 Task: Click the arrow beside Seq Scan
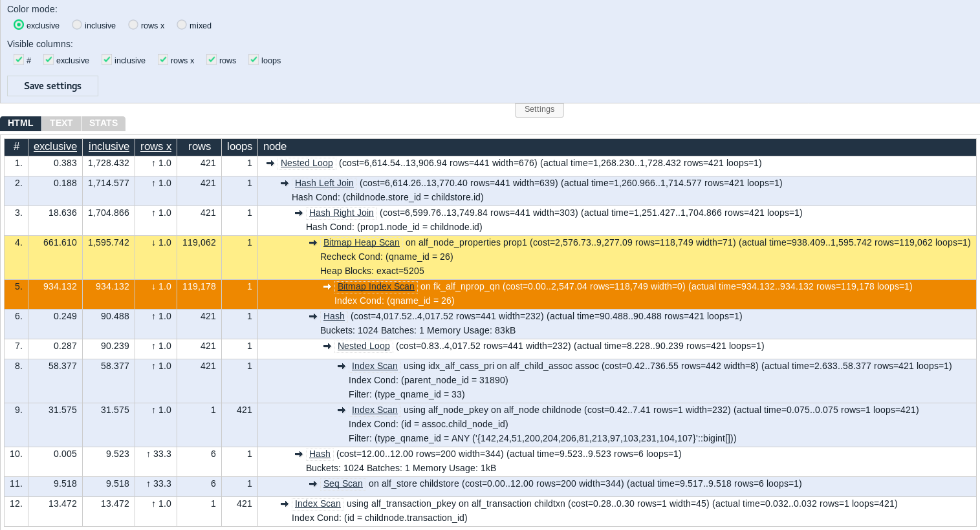[x=313, y=484]
